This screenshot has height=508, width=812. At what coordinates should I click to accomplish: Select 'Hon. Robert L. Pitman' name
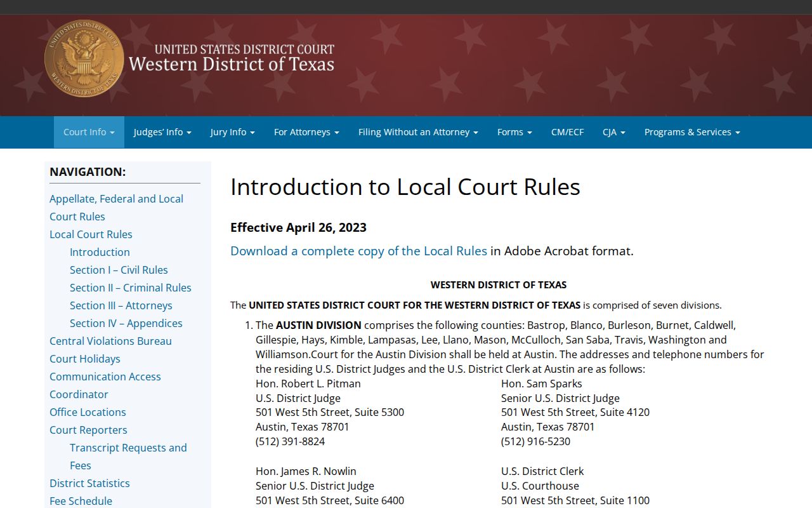(308, 384)
